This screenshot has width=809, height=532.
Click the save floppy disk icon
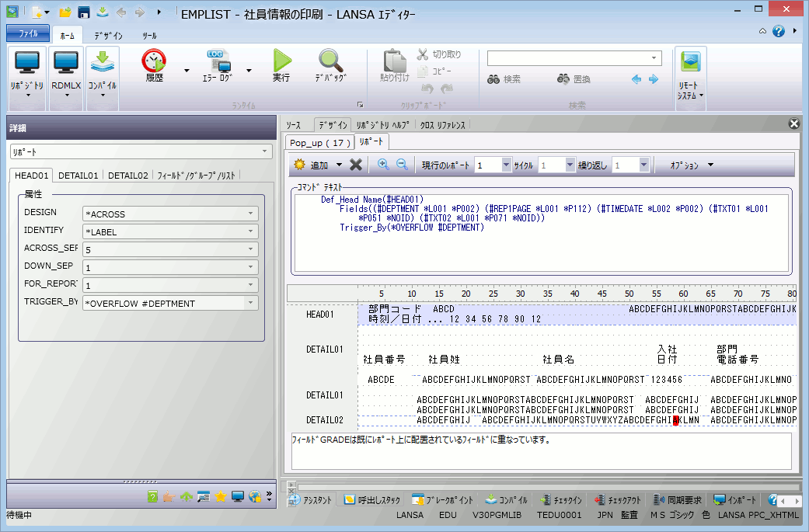pyautogui.click(x=84, y=12)
